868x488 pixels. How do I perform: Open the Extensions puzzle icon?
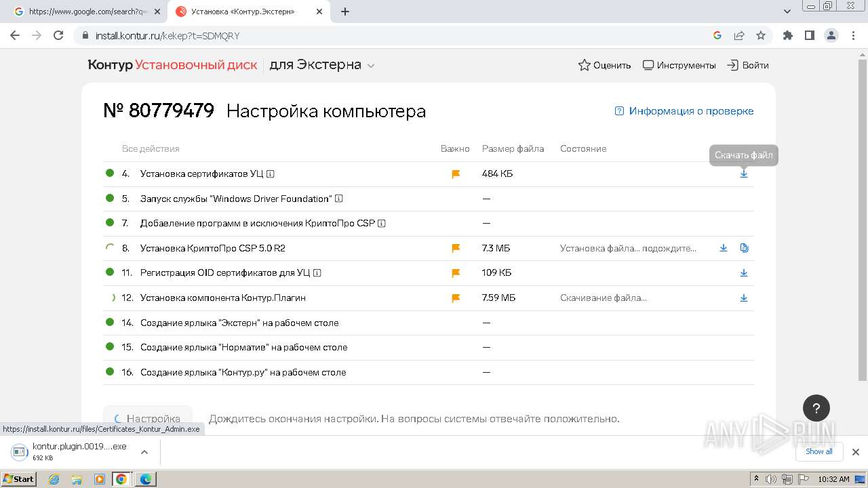click(787, 35)
